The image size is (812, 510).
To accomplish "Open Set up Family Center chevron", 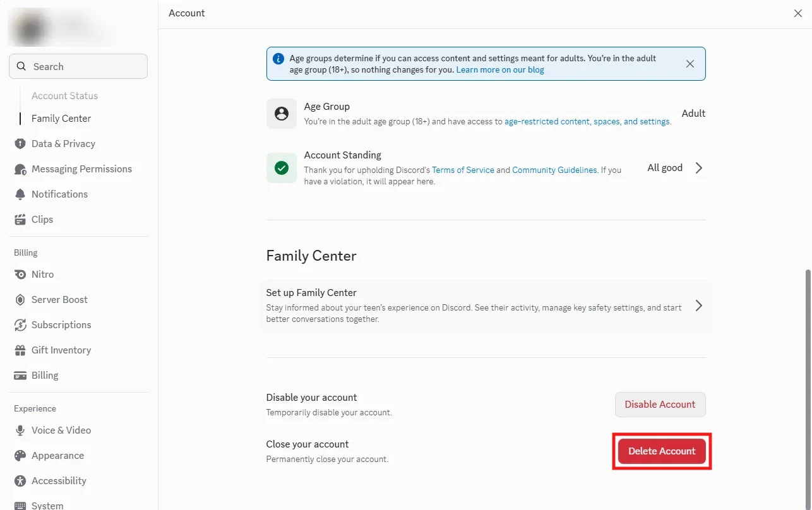I will pos(698,305).
